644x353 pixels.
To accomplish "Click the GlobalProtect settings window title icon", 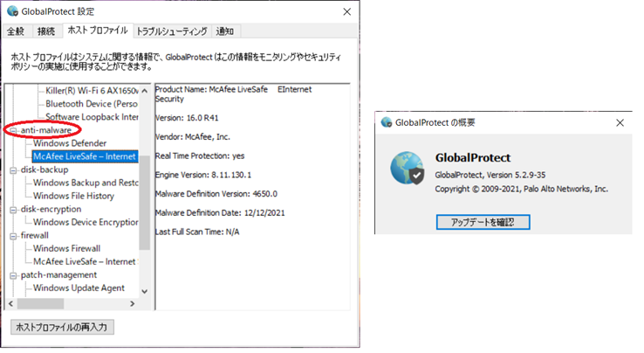I will [13, 11].
